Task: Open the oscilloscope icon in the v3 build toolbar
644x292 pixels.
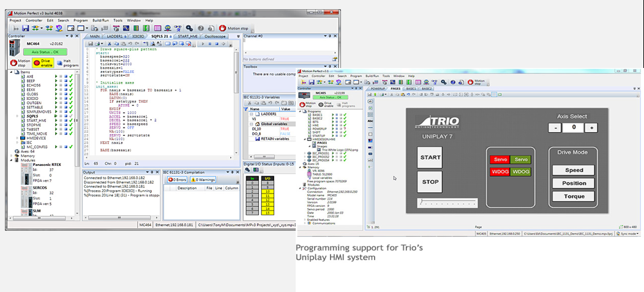Action: tap(125, 28)
